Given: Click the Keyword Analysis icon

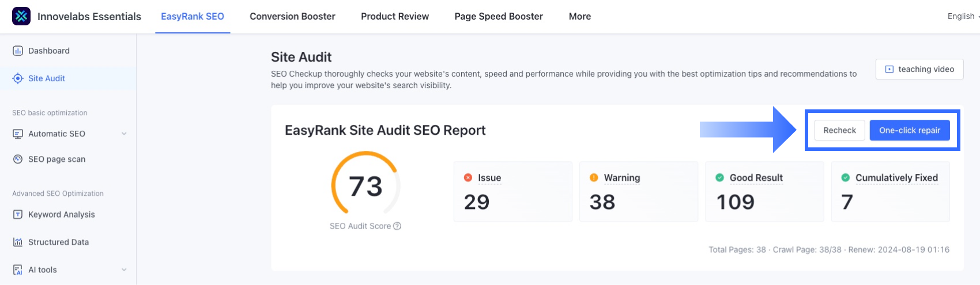Looking at the screenshot, I should point(18,214).
